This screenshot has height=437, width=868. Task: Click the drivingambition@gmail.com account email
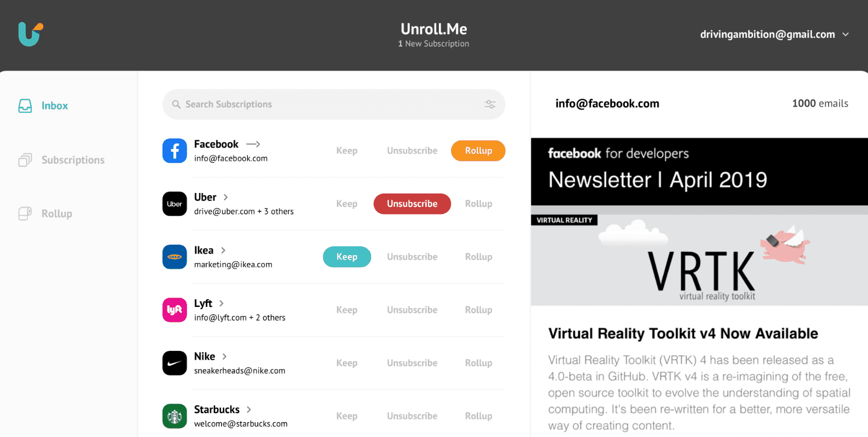[x=767, y=34]
